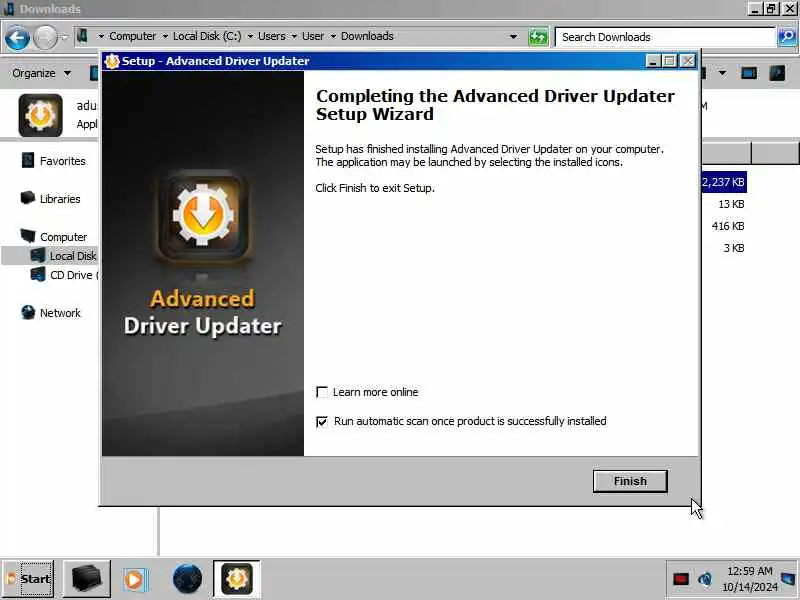Open the address bar history dropdown
Viewport: 800px width, 600px height.
514,37
